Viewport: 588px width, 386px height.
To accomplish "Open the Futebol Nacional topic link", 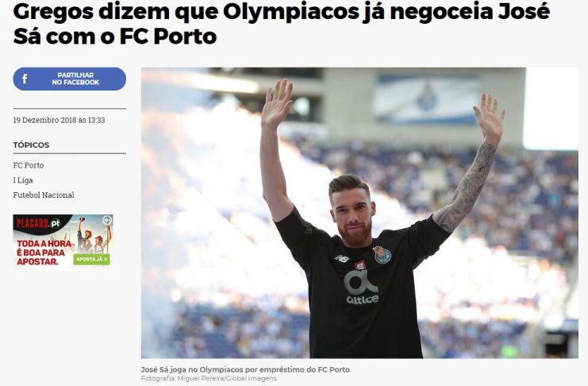I will tap(44, 195).
